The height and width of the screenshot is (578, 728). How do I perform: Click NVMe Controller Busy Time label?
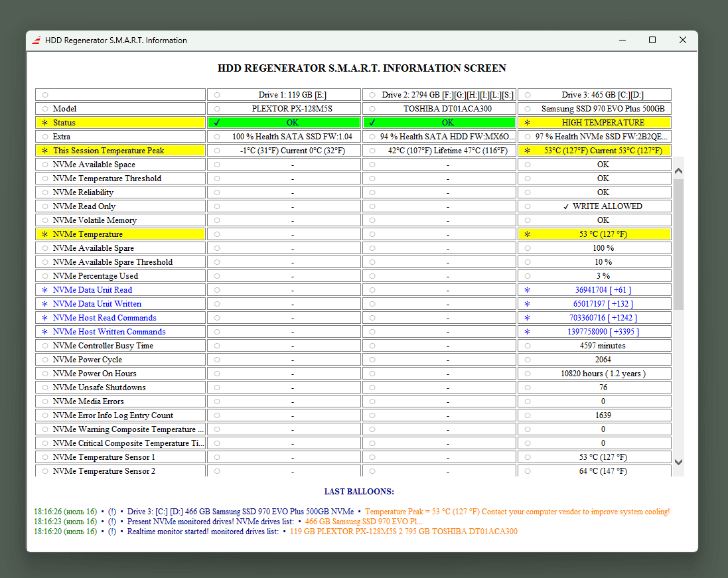(103, 346)
